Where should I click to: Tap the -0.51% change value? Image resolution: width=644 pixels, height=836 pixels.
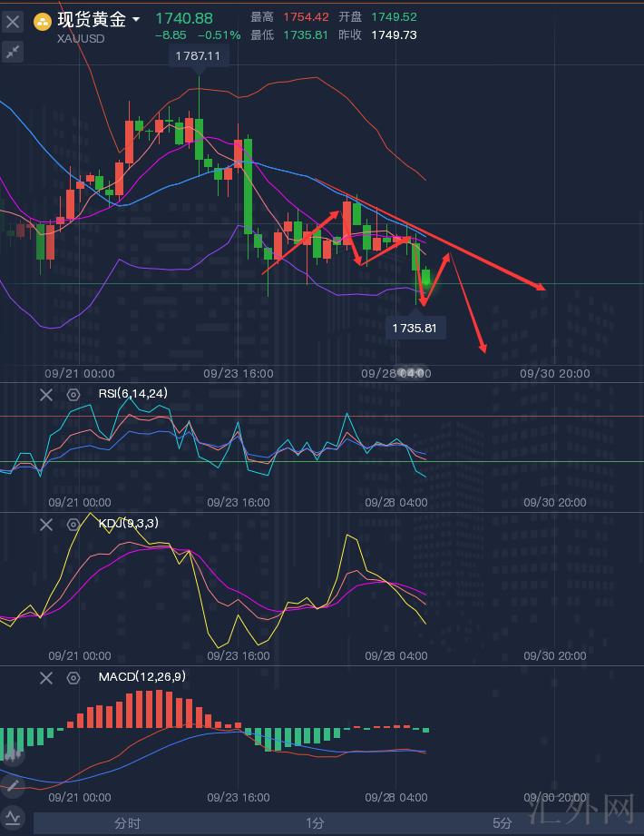click(219, 35)
